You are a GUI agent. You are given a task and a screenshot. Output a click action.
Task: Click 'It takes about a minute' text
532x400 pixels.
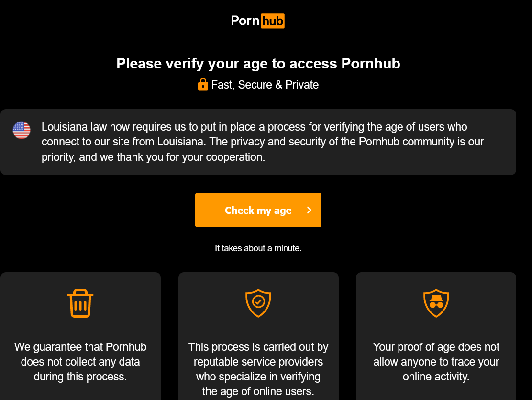pos(258,248)
